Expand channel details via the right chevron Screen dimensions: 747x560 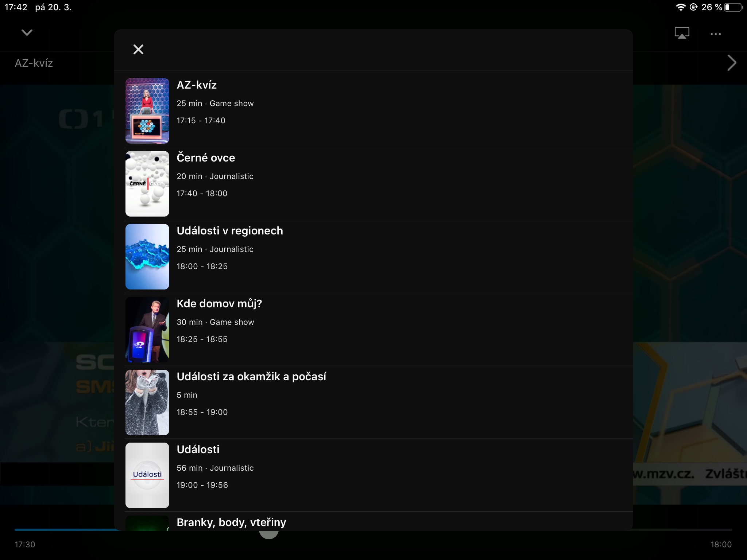(732, 63)
